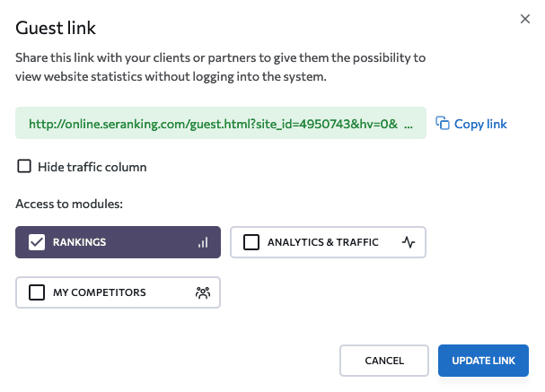Click the Cancel button
The height and width of the screenshot is (392, 545).
coord(384,361)
